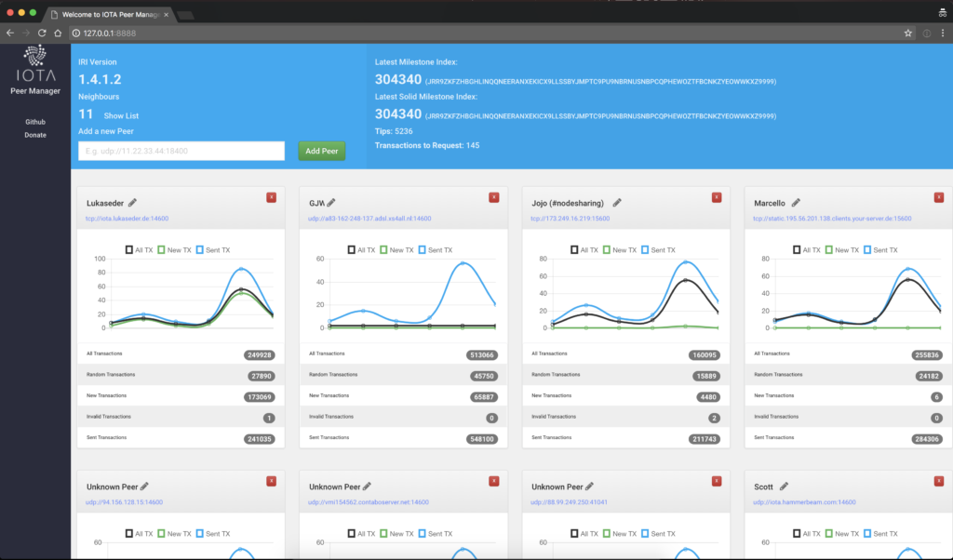Viewport: 953px width, 560px height.
Task: Toggle Sent TX series in Jojo chart
Action: pos(659,249)
